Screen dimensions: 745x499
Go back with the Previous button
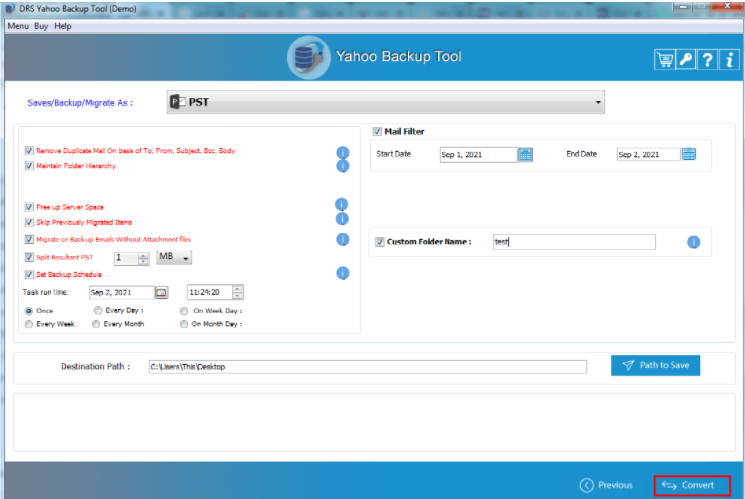pyautogui.click(x=606, y=485)
